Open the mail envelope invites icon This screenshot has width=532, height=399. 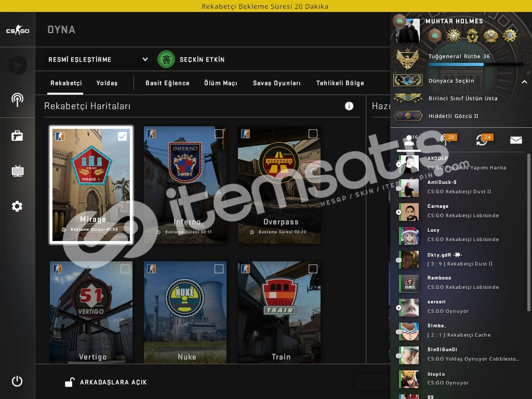(516, 140)
